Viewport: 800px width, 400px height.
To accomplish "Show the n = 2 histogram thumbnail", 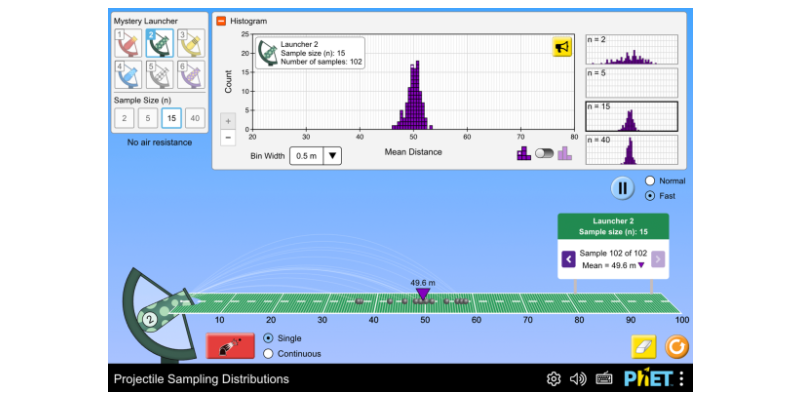I will (x=631, y=50).
